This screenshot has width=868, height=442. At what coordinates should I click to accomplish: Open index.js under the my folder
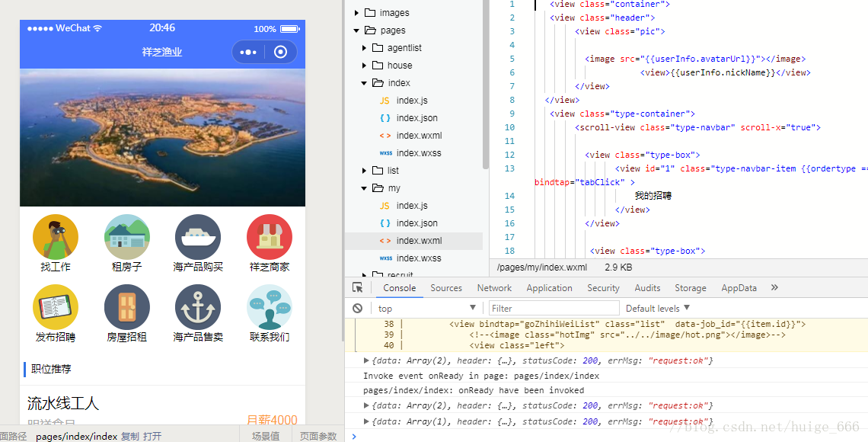(412, 206)
